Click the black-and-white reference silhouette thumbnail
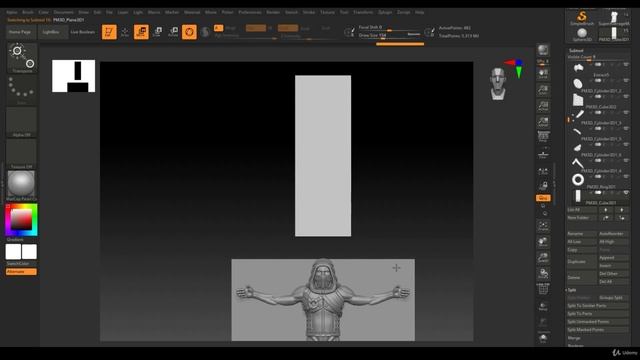 tap(73, 76)
